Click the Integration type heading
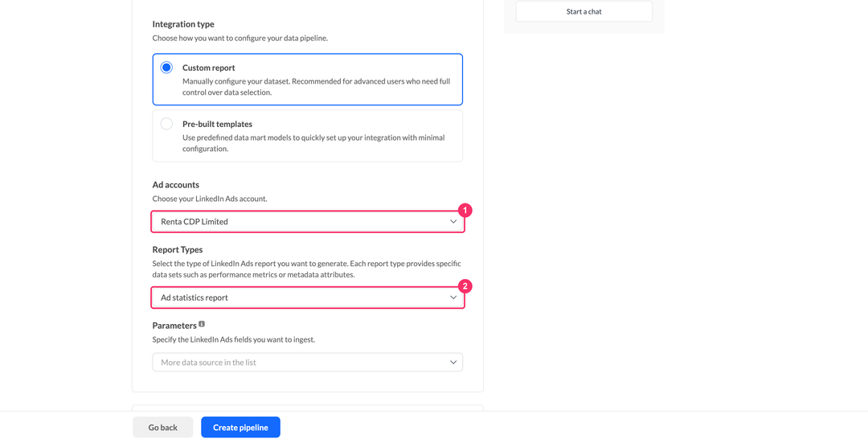 tap(183, 24)
